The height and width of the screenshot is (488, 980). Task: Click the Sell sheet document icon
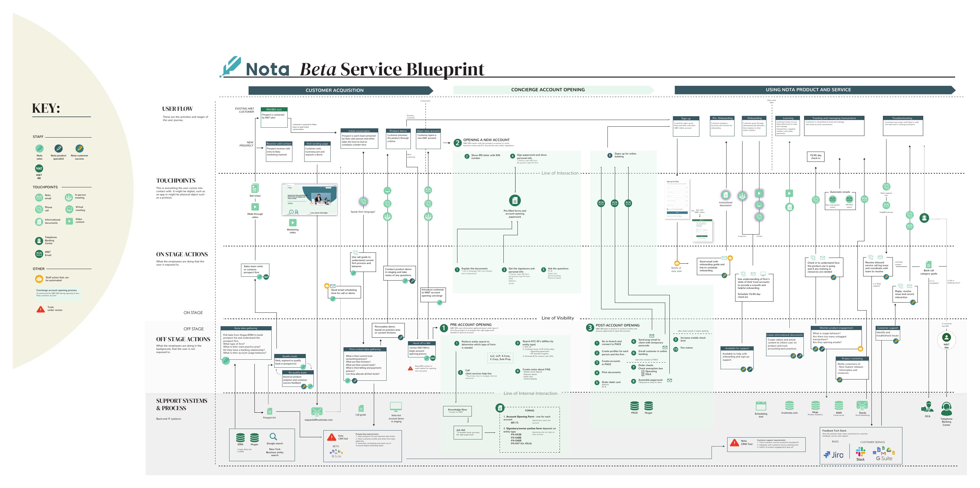pos(255,188)
